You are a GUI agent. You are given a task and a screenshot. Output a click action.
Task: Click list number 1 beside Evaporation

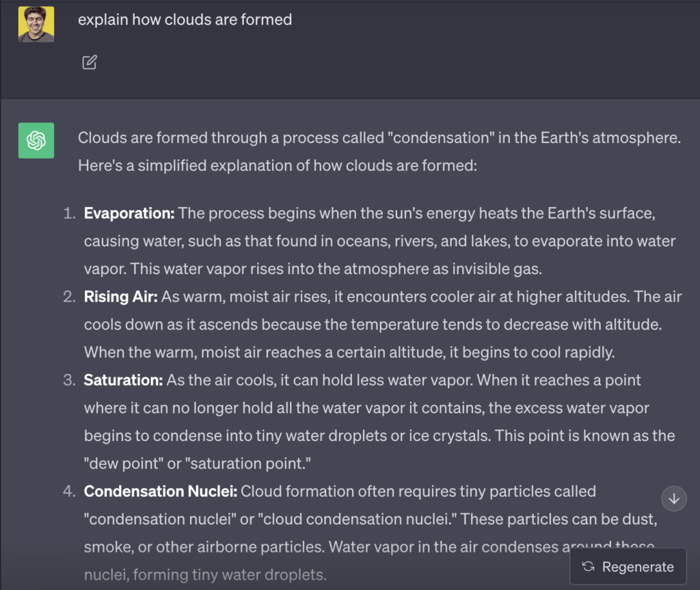click(x=69, y=213)
